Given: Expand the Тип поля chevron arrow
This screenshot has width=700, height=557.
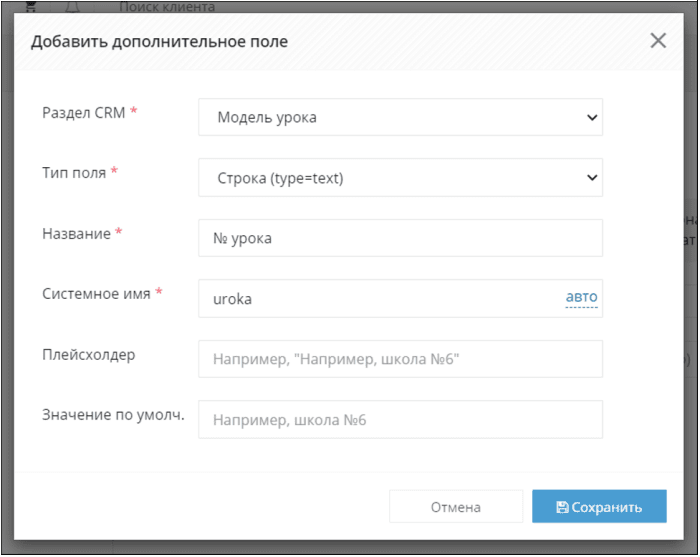Looking at the screenshot, I should pos(592,178).
